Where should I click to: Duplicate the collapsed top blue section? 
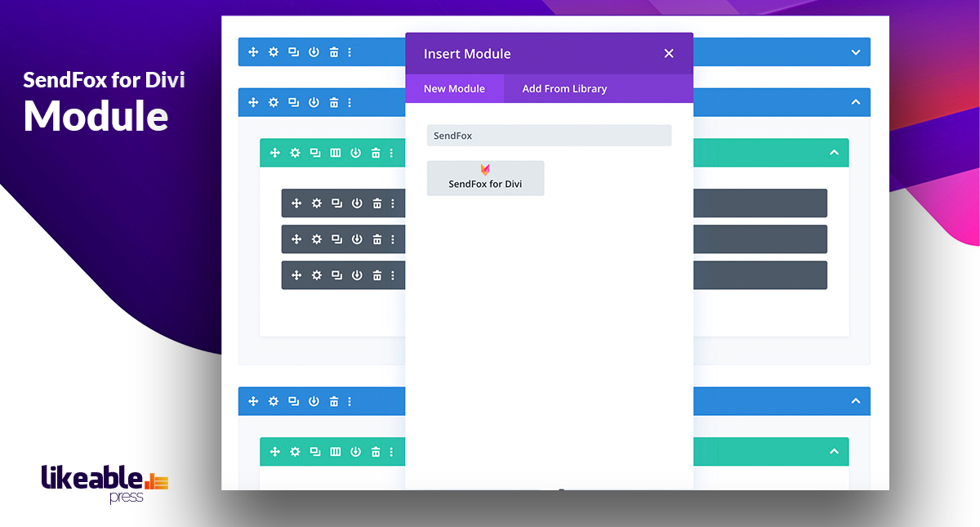coord(293,52)
